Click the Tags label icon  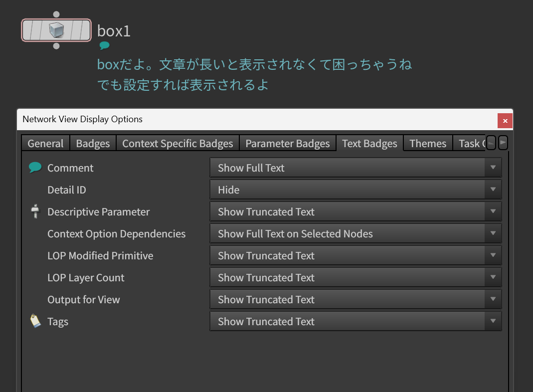(35, 321)
